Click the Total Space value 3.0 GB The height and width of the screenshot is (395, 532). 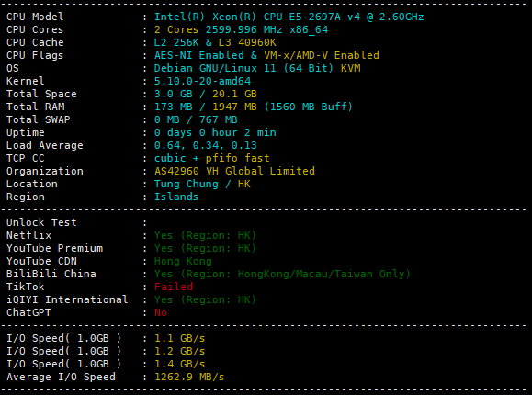click(173, 94)
